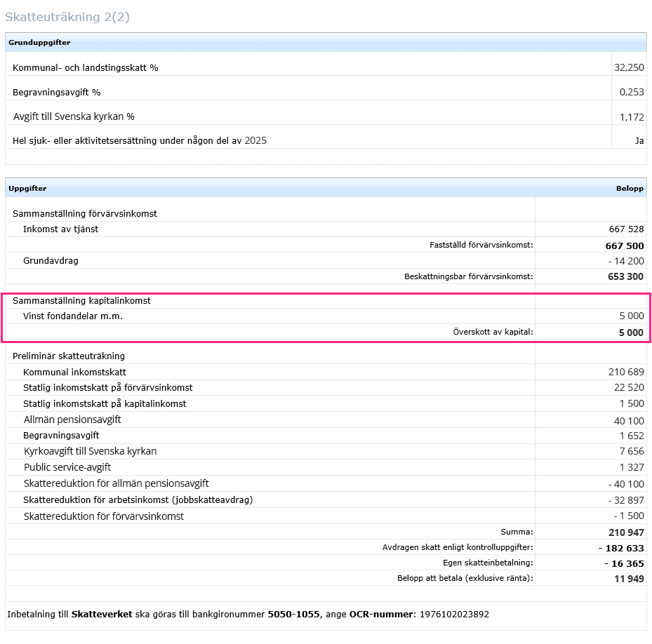Click the Ja value for sjukersättning
Screen dimensions: 652x644
click(639, 140)
